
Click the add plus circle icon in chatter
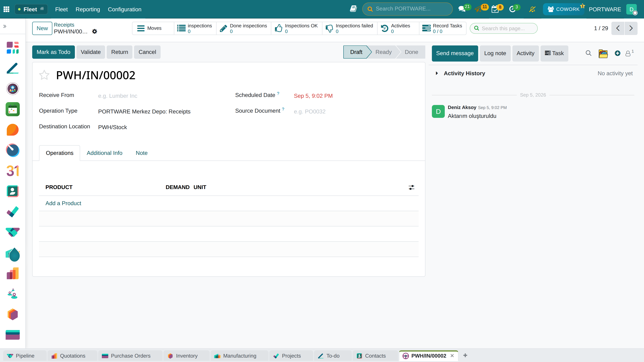coord(617,53)
